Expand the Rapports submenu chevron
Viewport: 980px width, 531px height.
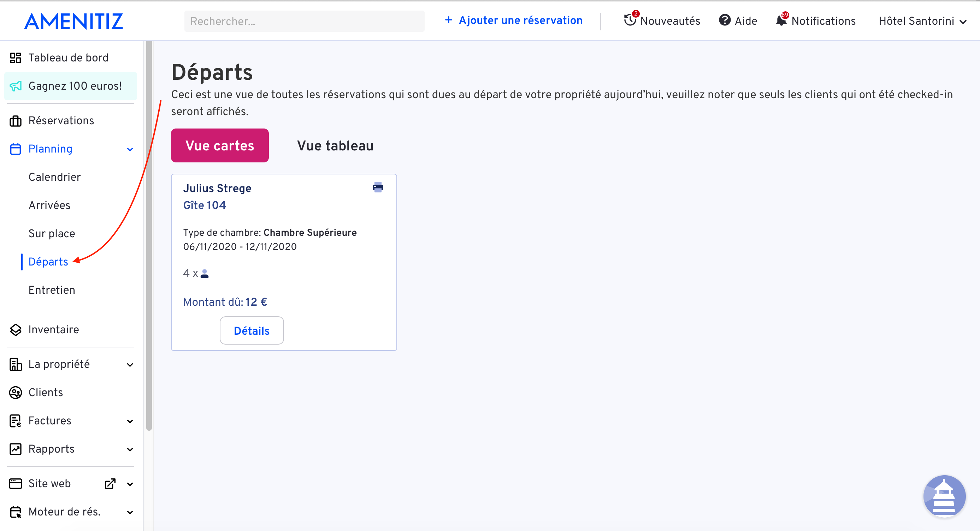[x=130, y=450]
